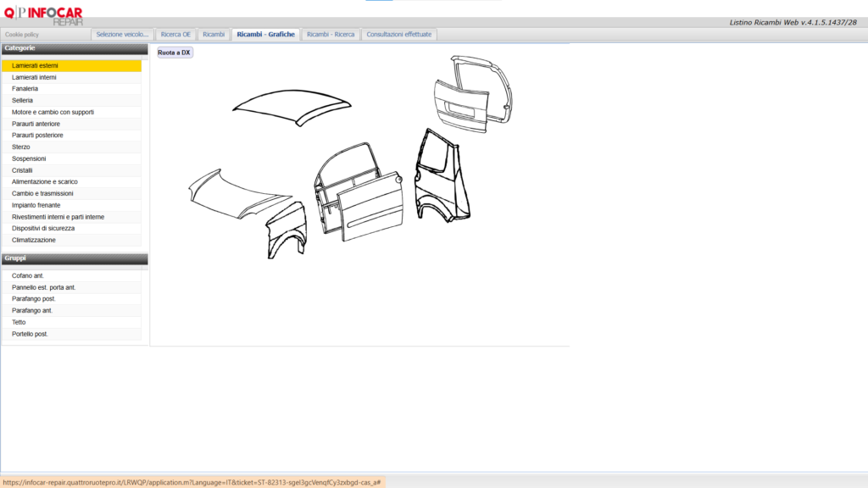Click the Quattroruote Infocar Repair logo
The width and height of the screenshot is (868, 488).
click(43, 15)
